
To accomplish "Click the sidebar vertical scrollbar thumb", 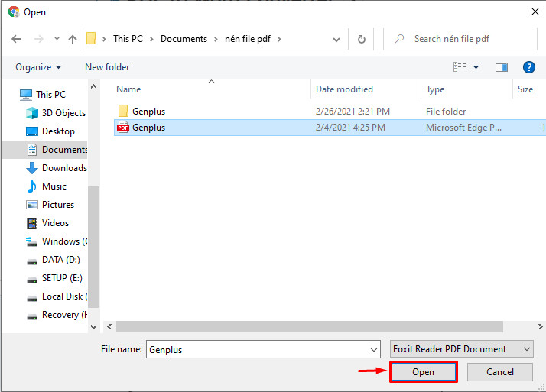I will 93,247.
